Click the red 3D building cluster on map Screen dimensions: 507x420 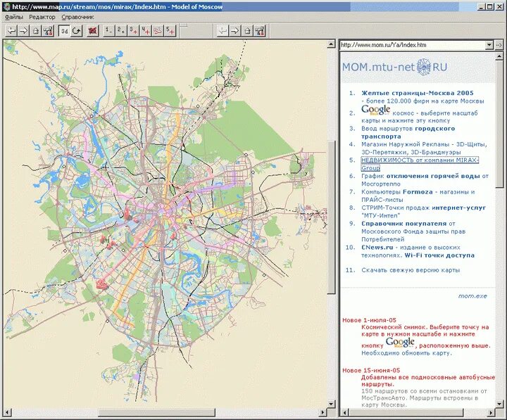pos(101,284)
